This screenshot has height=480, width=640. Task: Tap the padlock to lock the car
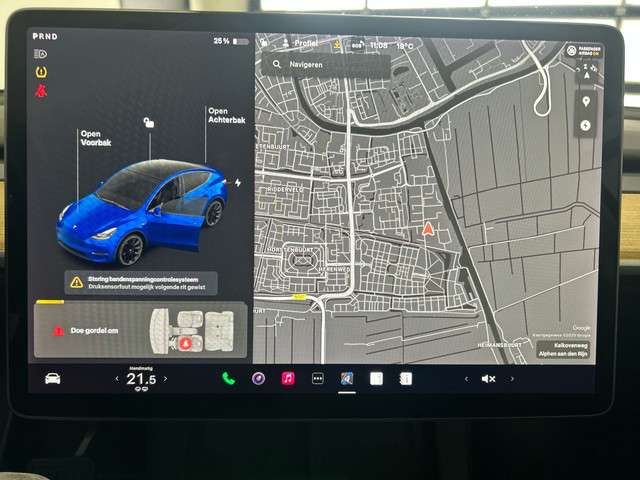point(149,122)
